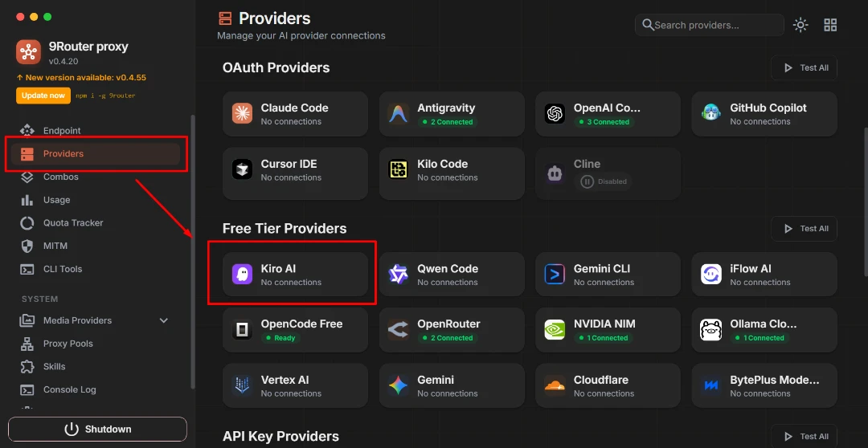
Task: Click NVIDIA NIM '1 Connected' status
Action: (x=604, y=338)
